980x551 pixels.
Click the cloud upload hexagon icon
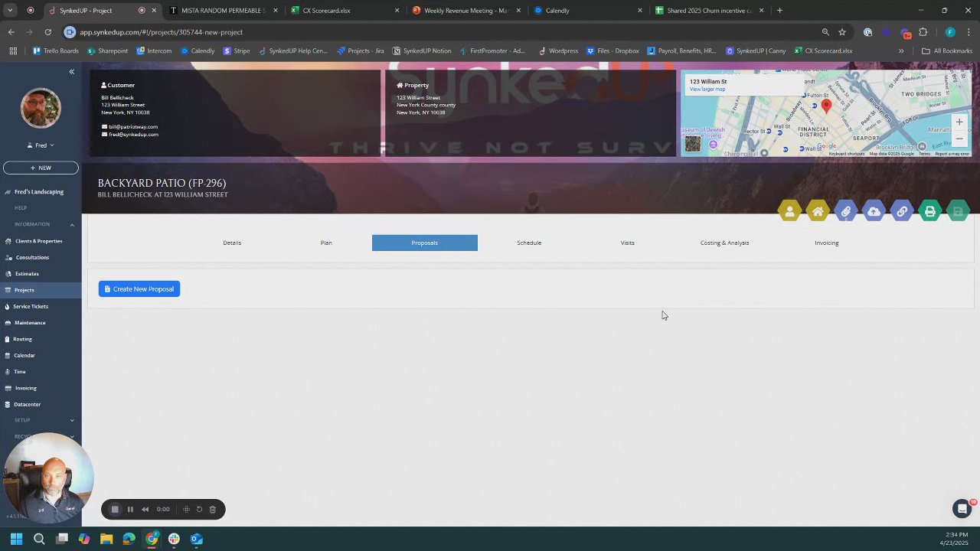click(x=874, y=211)
